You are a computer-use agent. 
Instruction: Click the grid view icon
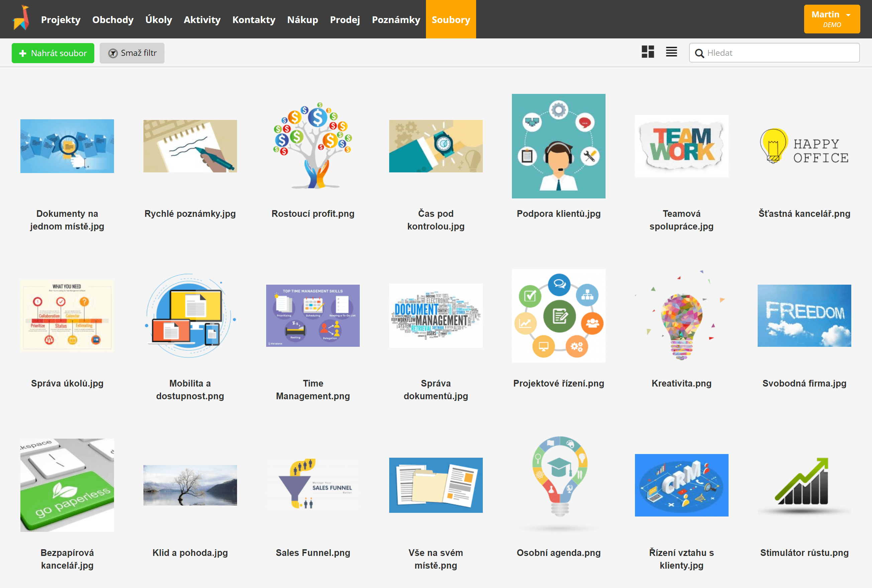(648, 53)
